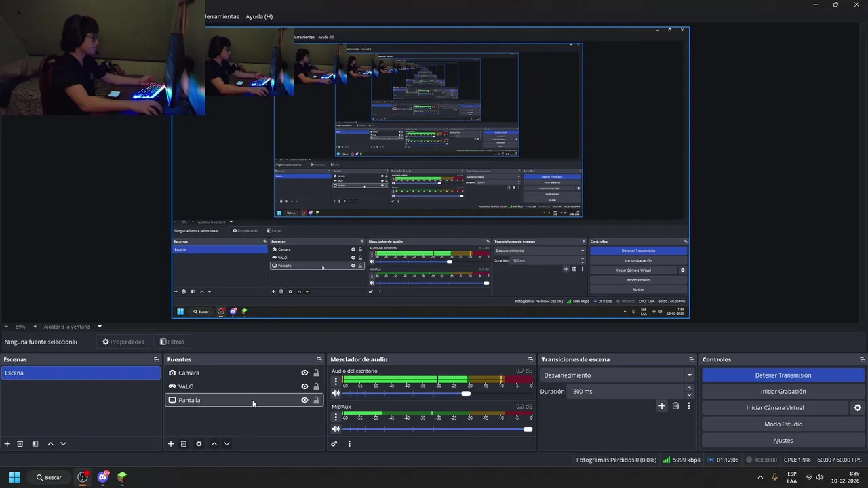Viewport: 868px width, 488px height.
Task: Select the Escena scene item
Action: tap(81, 373)
